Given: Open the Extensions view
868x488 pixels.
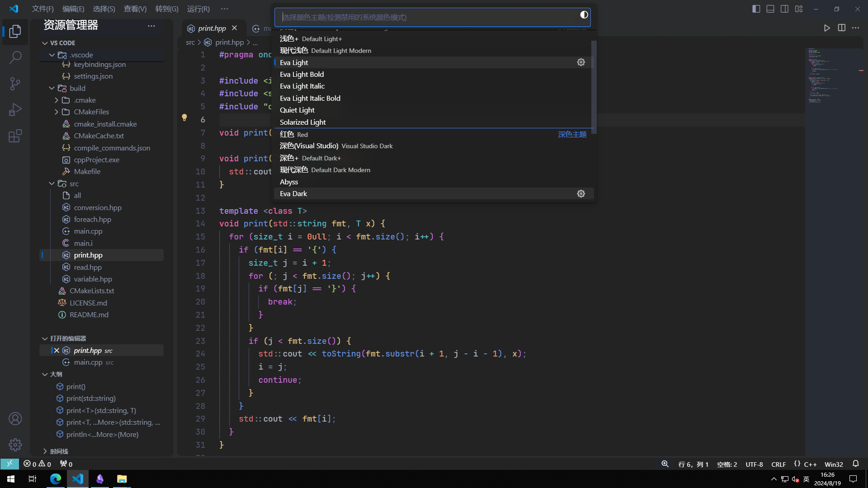Looking at the screenshot, I should point(15,136).
